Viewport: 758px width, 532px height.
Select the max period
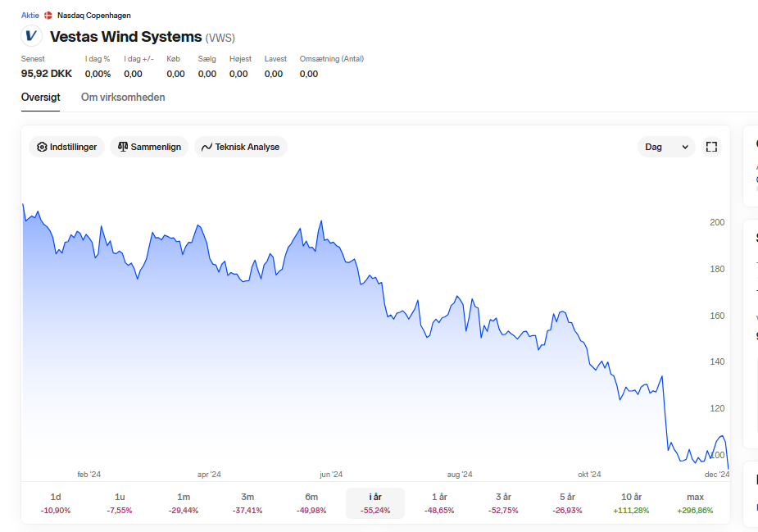695,503
